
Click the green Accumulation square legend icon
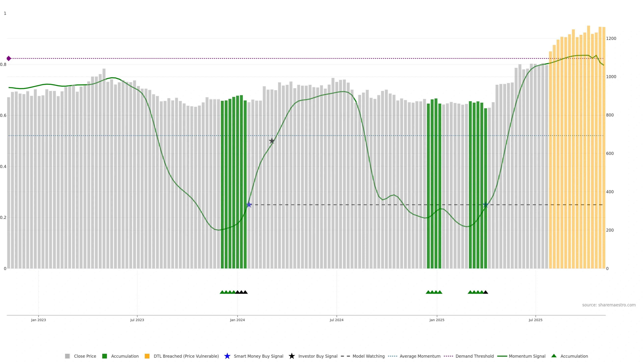pyautogui.click(x=104, y=356)
